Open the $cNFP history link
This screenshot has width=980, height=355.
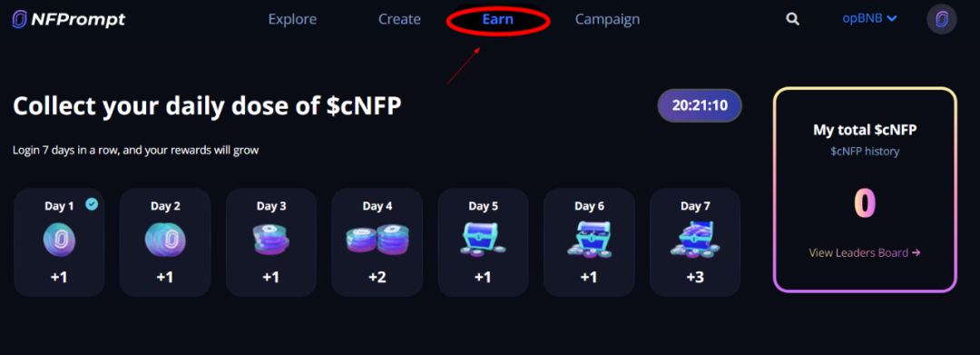point(865,152)
